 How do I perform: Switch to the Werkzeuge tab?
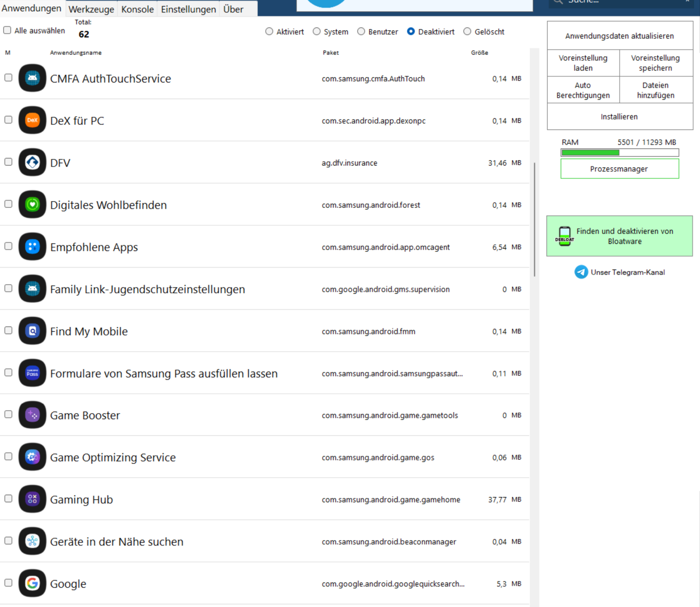[91, 9]
